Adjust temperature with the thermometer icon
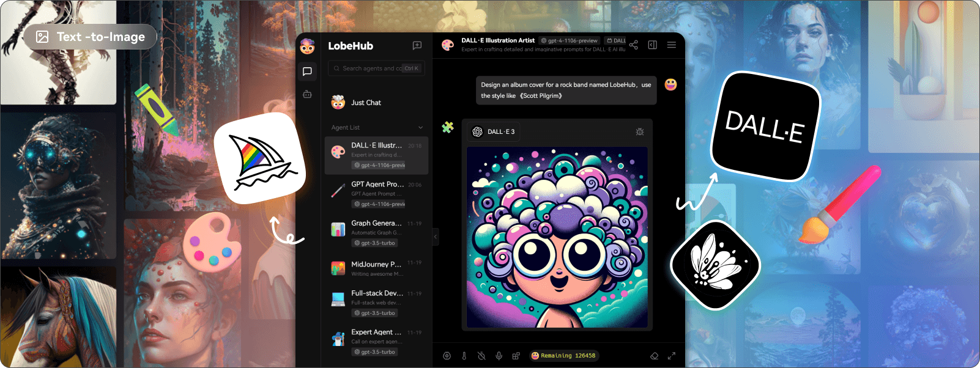The width and height of the screenshot is (980, 368). click(464, 356)
